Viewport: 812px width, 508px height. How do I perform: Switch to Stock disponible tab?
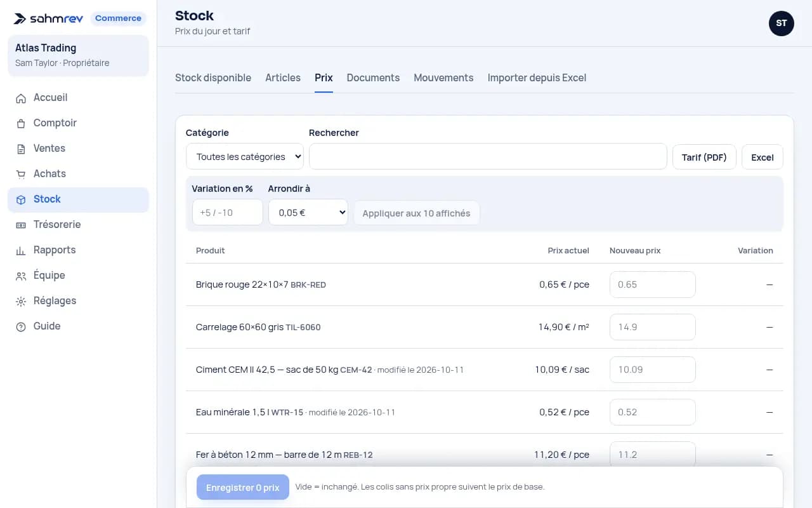[x=213, y=77]
